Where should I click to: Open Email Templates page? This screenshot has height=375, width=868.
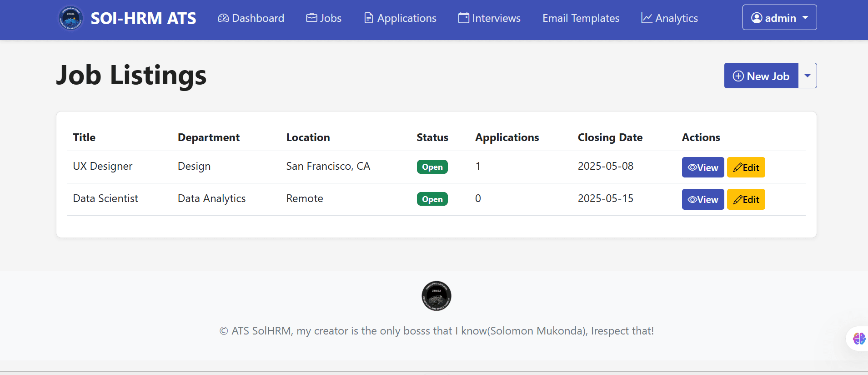point(581,18)
